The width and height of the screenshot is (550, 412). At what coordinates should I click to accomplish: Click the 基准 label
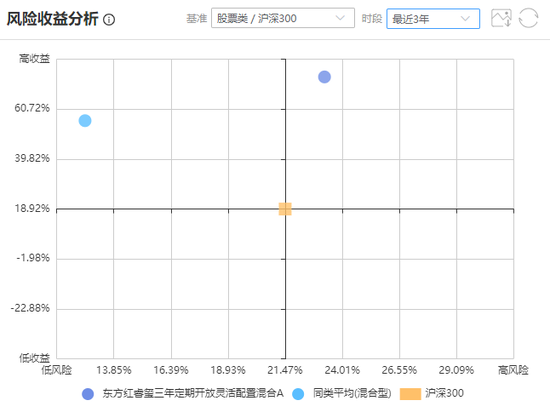click(196, 18)
